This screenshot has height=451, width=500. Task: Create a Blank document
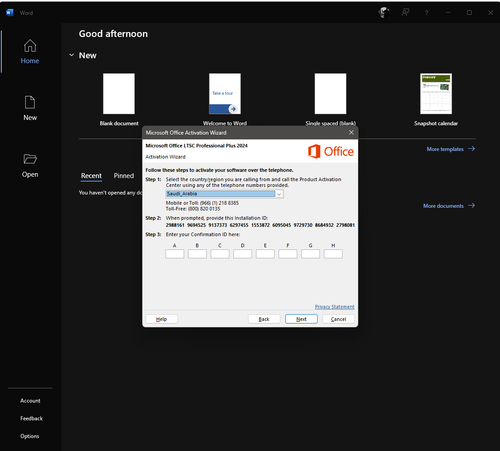pos(119,99)
